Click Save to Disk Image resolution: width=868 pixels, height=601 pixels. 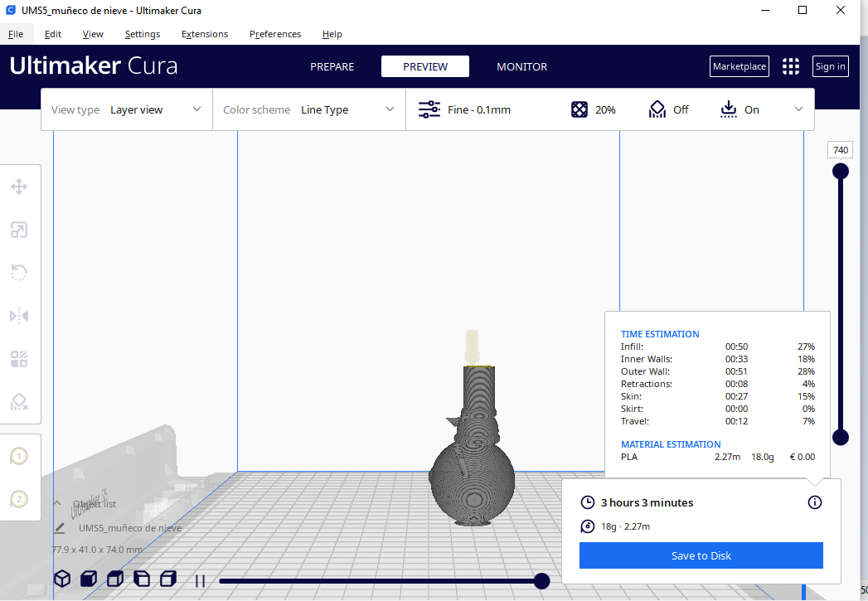click(x=701, y=555)
